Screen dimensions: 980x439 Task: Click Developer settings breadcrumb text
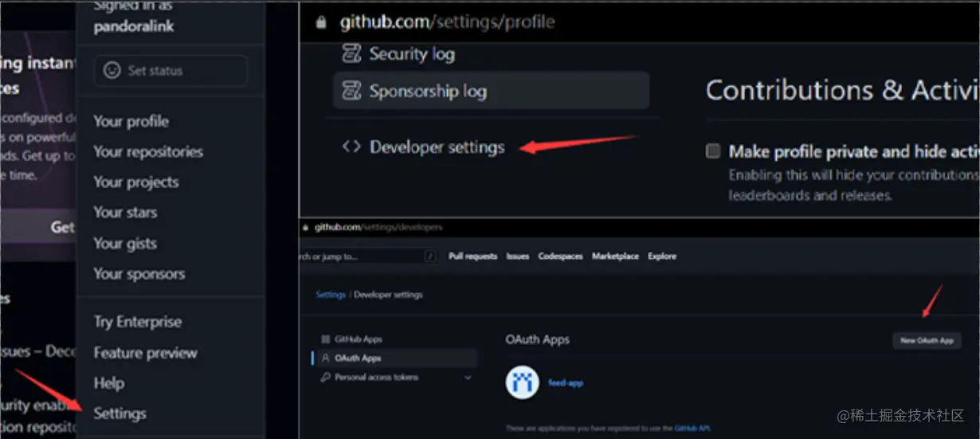click(x=388, y=294)
